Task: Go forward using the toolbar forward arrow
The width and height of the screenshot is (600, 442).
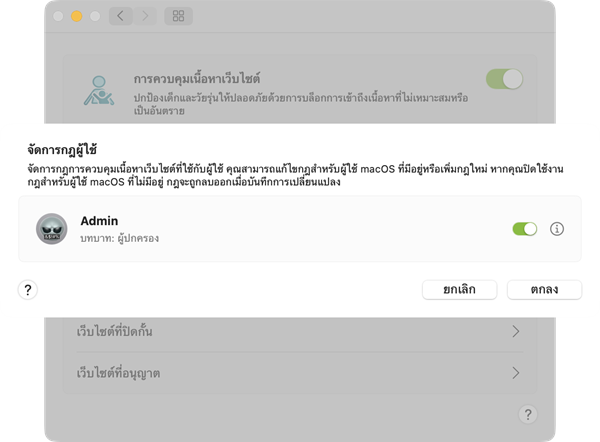Action: pyautogui.click(x=145, y=16)
